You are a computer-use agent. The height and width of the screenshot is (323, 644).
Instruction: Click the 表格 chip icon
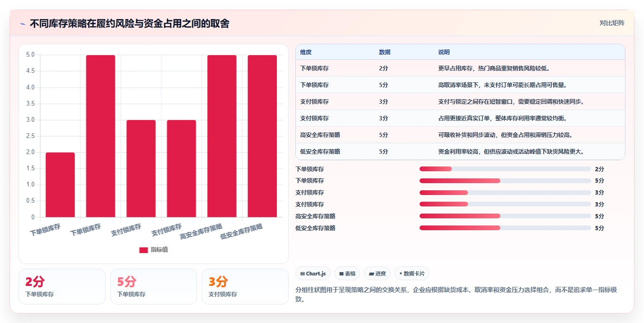[x=341, y=274]
